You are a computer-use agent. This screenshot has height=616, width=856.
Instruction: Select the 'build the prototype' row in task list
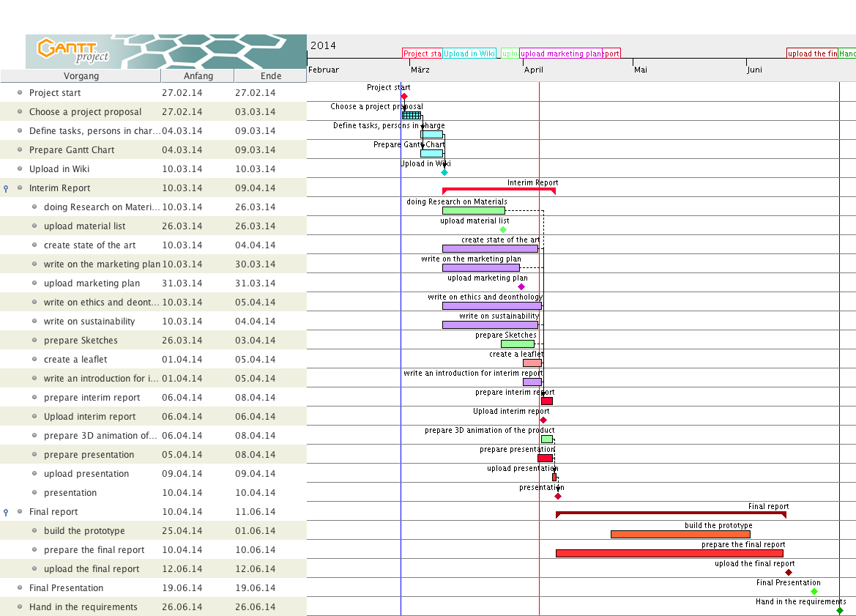[84, 531]
